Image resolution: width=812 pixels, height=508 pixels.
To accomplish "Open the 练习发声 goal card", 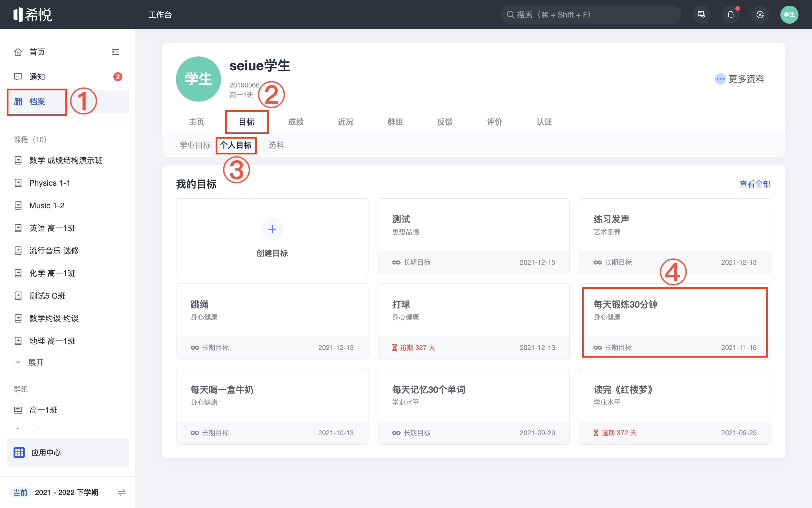I will click(x=675, y=236).
